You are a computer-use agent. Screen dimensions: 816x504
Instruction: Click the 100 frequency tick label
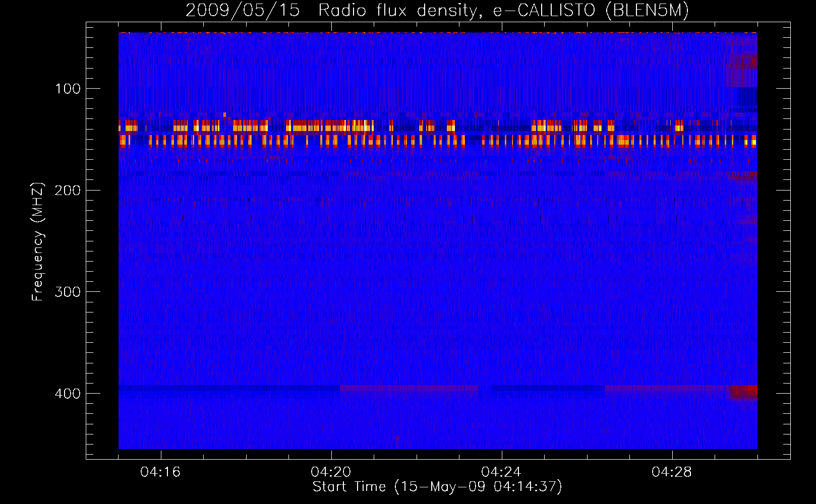click(x=68, y=89)
